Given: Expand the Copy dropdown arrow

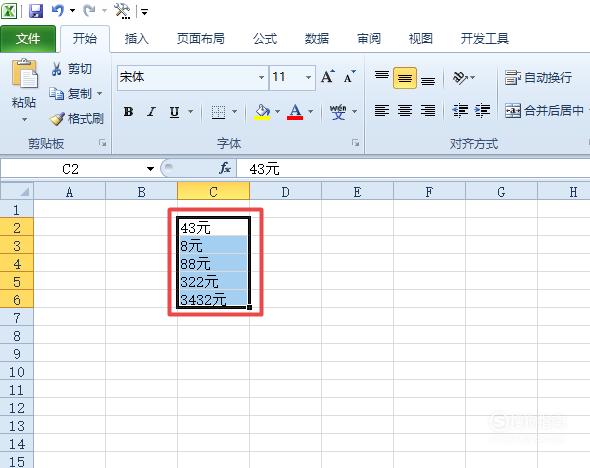Looking at the screenshot, I should coord(99,93).
